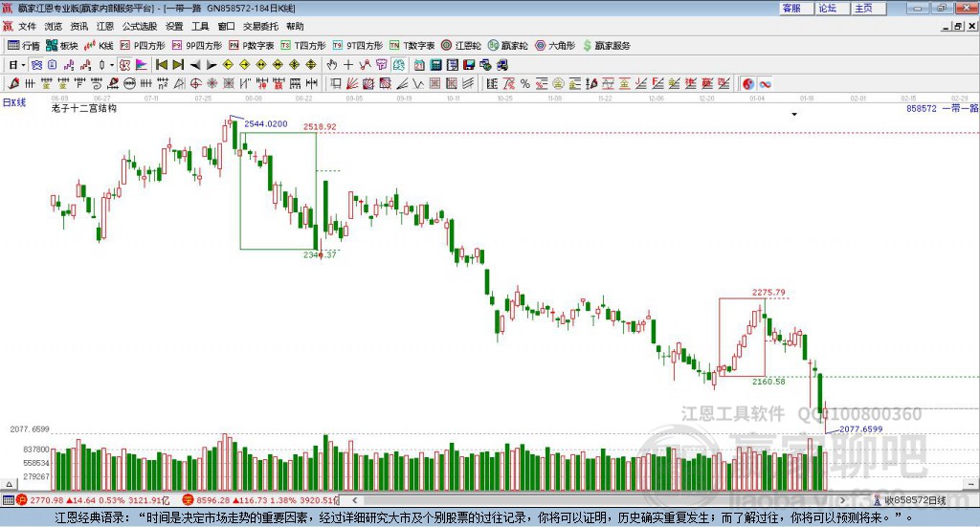Select the crosshair cursor tool
Viewport: 980px width, 527px height.
tap(348, 65)
